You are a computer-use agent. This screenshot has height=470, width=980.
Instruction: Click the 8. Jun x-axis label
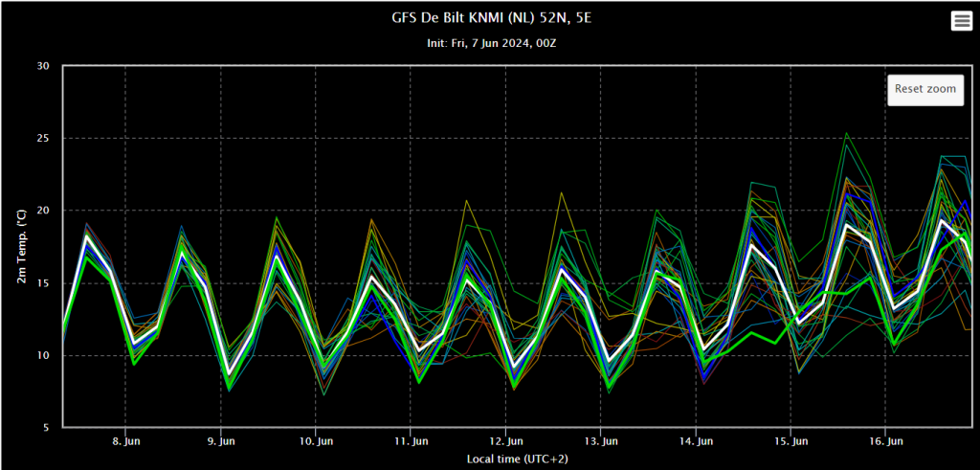pyautogui.click(x=125, y=441)
